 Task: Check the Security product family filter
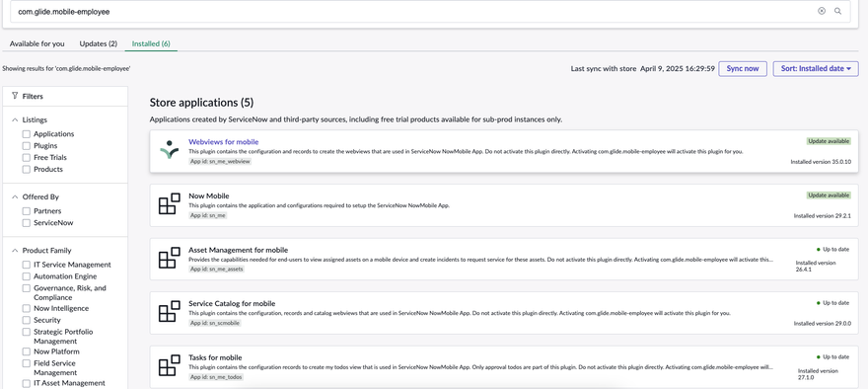pyautogui.click(x=26, y=320)
